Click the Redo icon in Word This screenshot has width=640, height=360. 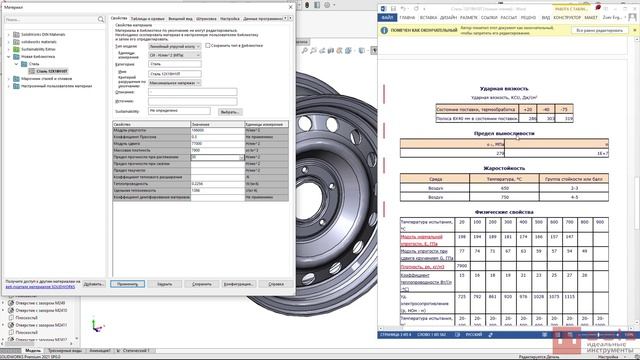416,9
